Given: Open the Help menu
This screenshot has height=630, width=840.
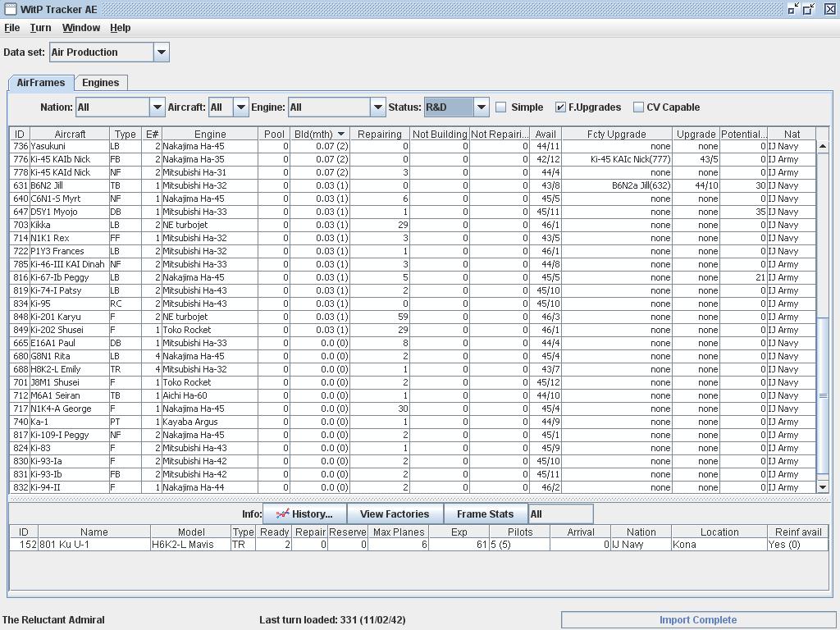Looking at the screenshot, I should click(120, 28).
